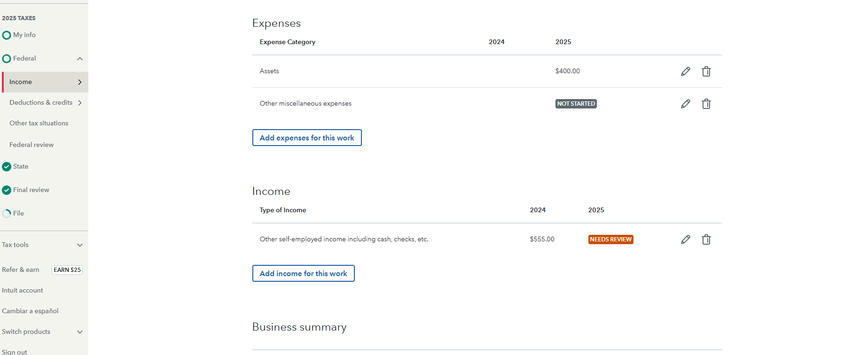Screen dimensions: 868x355
Task: Expand the Deductions & credits chevron
Action: 80,103
